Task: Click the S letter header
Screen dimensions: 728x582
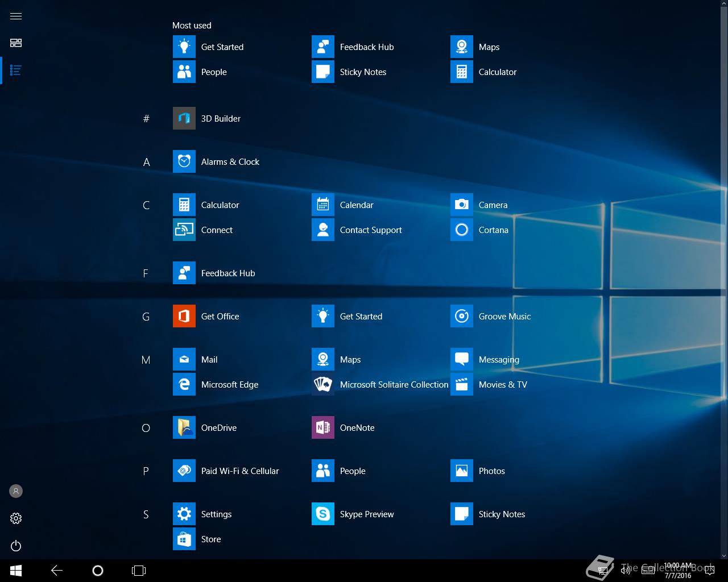Action: pyautogui.click(x=146, y=514)
